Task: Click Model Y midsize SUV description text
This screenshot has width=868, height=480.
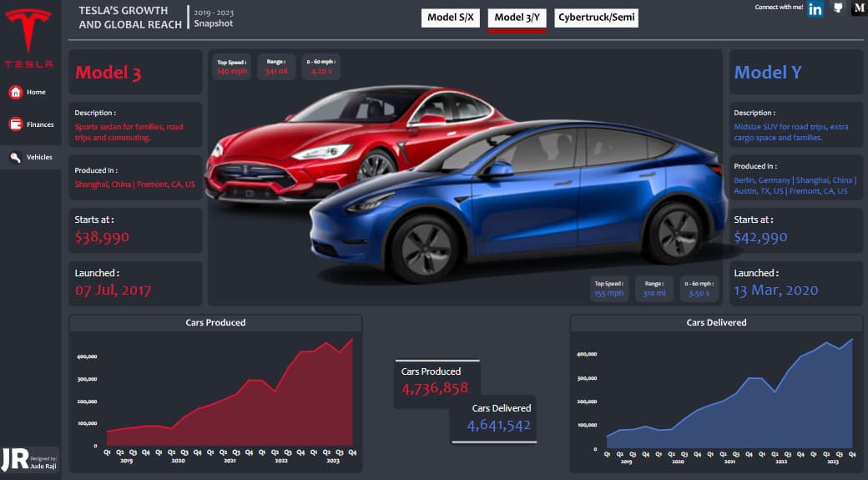Action: tap(791, 133)
